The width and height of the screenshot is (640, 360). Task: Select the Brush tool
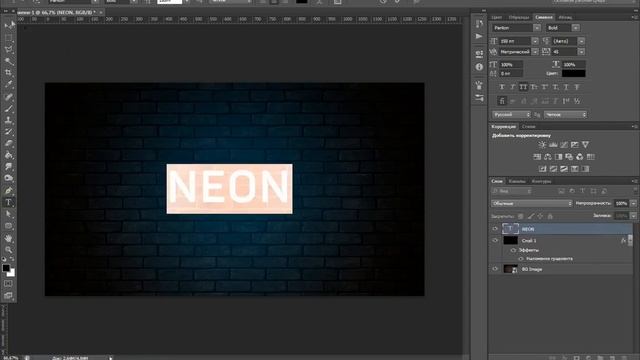[9, 109]
